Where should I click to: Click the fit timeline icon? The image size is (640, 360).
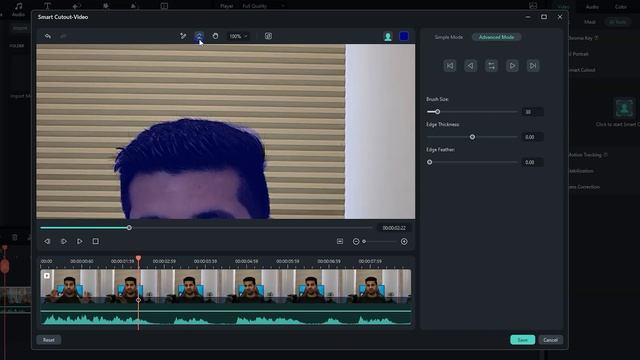pos(340,242)
